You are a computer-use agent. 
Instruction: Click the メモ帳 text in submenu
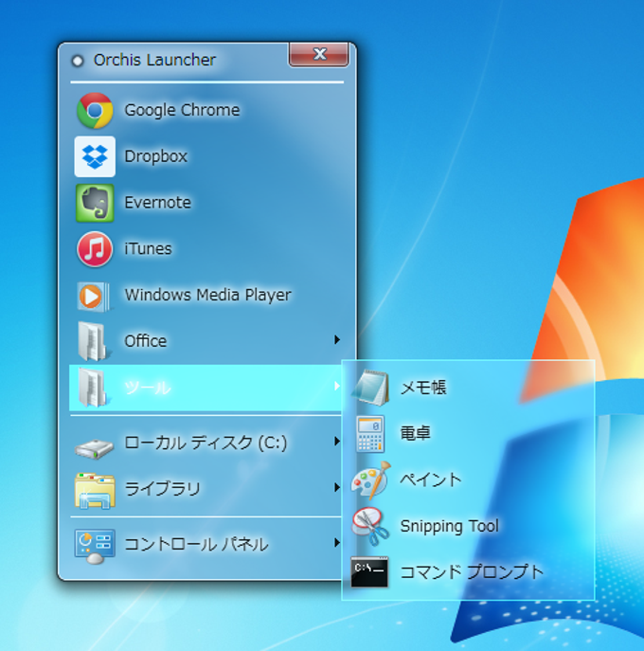click(423, 388)
